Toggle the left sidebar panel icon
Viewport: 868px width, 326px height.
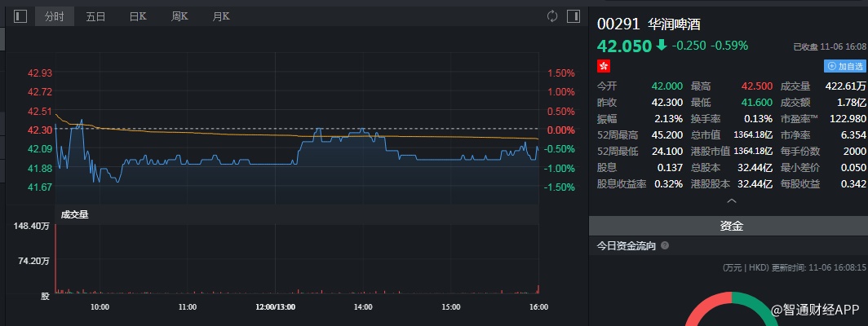pos(20,16)
